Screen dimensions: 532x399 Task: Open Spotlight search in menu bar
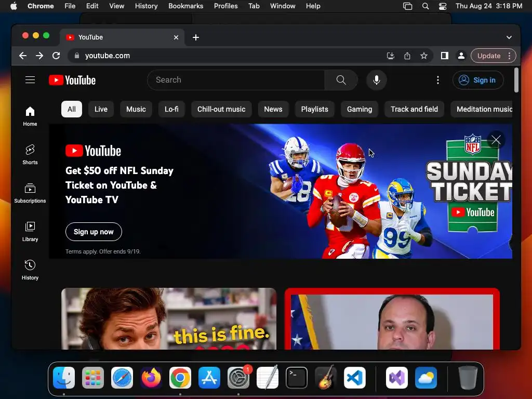click(x=425, y=6)
